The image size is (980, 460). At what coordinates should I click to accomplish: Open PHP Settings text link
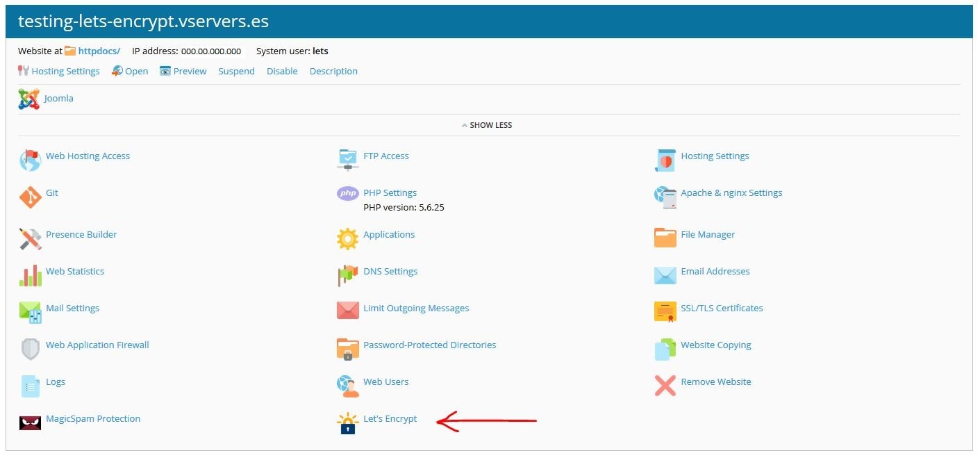pyautogui.click(x=390, y=192)
